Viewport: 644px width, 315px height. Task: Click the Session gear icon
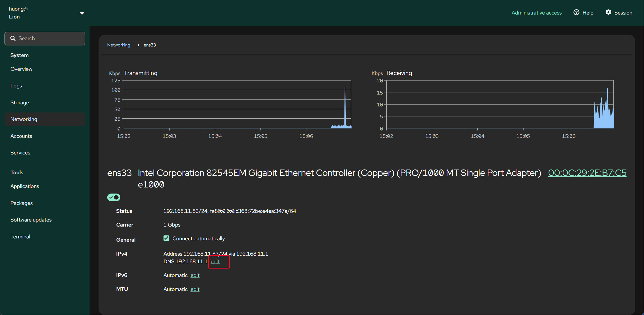608,12
